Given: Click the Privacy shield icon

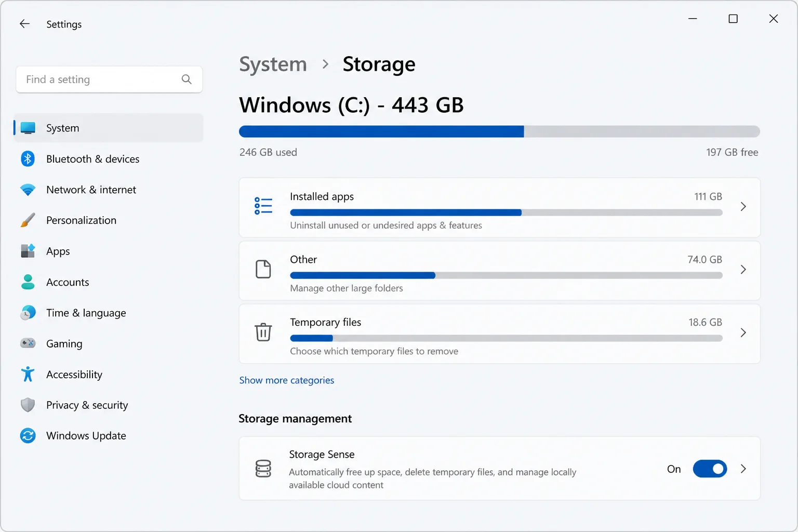Looking at the screenshot, I should [28, 405].
